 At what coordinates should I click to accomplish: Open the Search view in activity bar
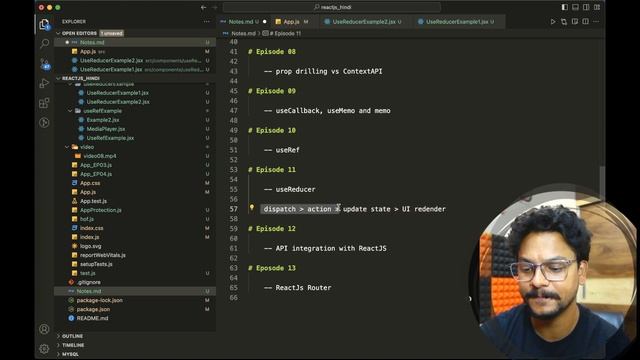[44, 43]
